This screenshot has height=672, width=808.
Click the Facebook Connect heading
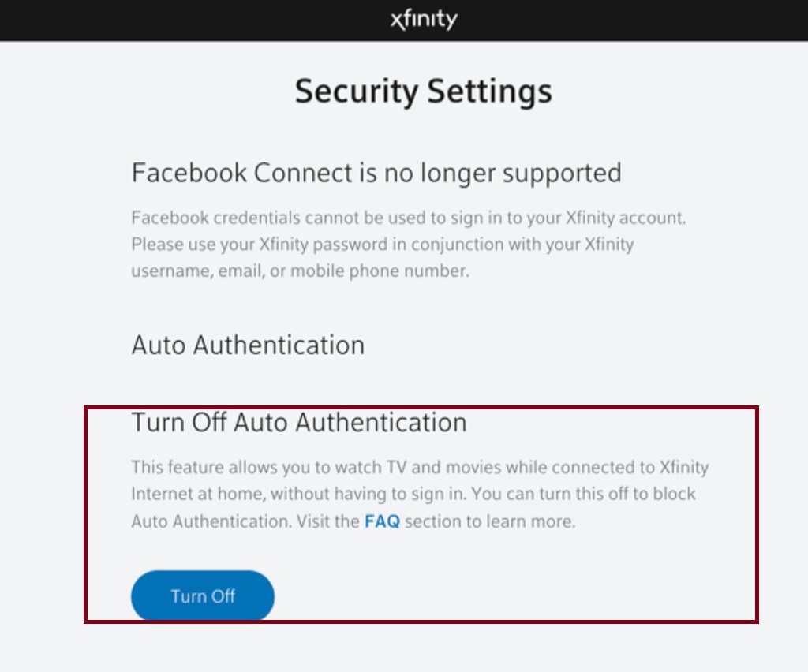coord(376,173)
